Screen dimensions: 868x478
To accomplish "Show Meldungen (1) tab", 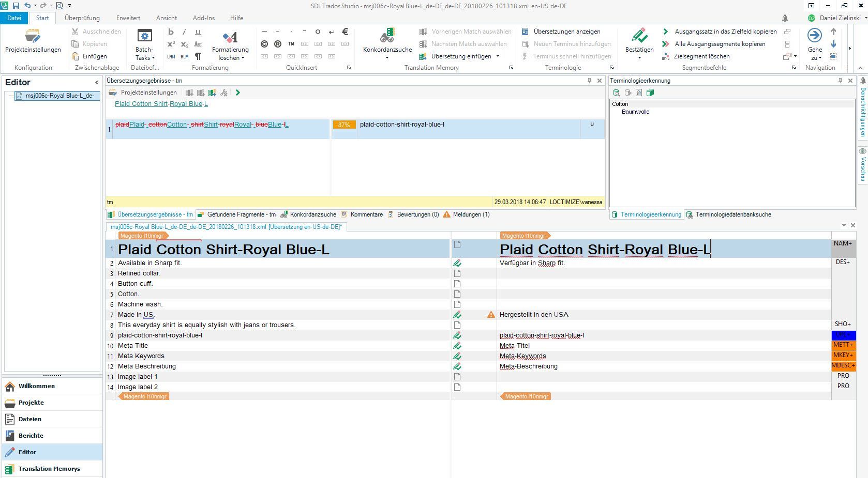I will click(x=466, y=214).
